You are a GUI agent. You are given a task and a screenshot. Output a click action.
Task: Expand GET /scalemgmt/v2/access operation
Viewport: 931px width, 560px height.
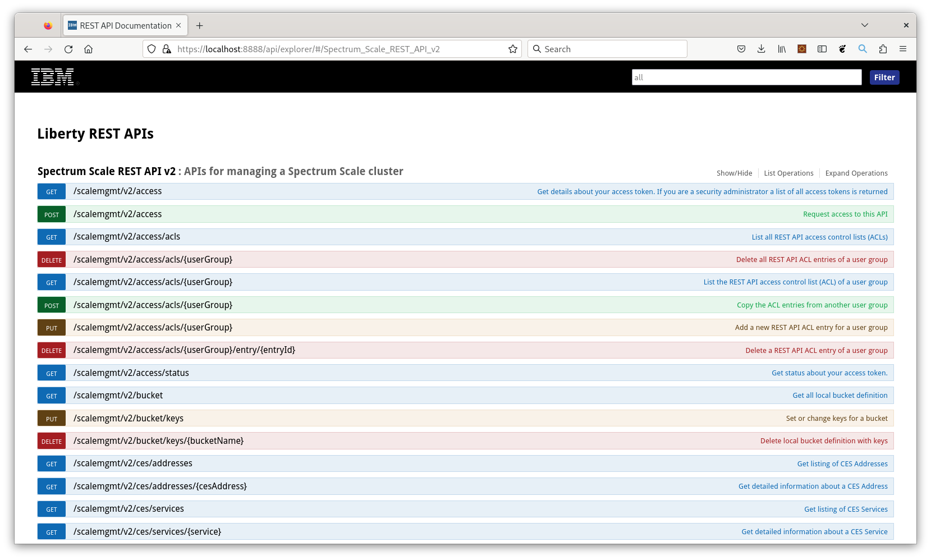[117, 191]
